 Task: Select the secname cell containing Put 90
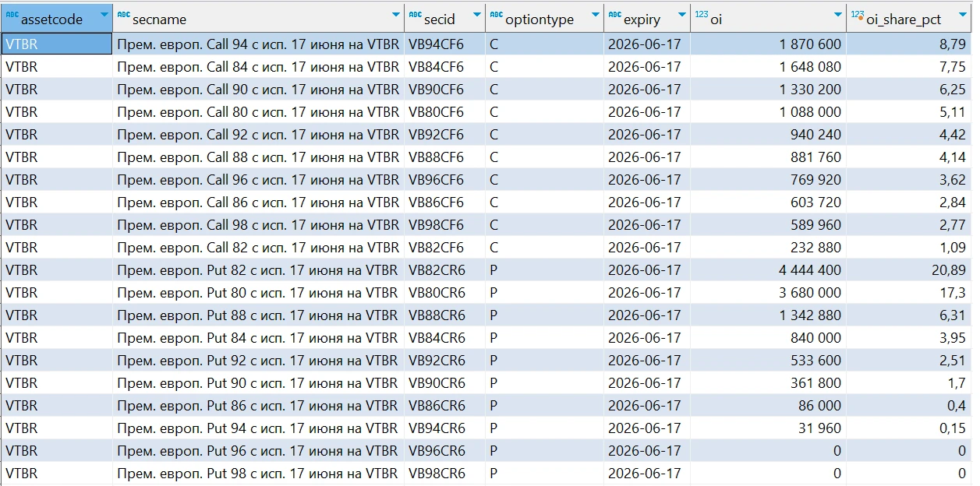coord(258,383)
